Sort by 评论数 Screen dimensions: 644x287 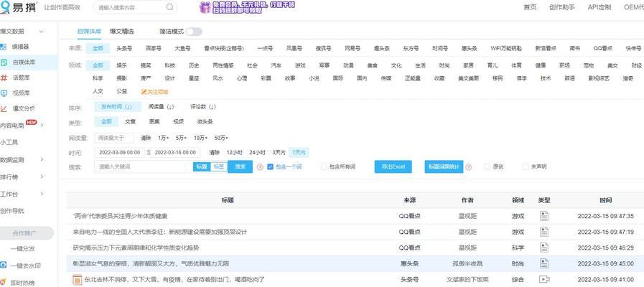[x=202, y=107]
